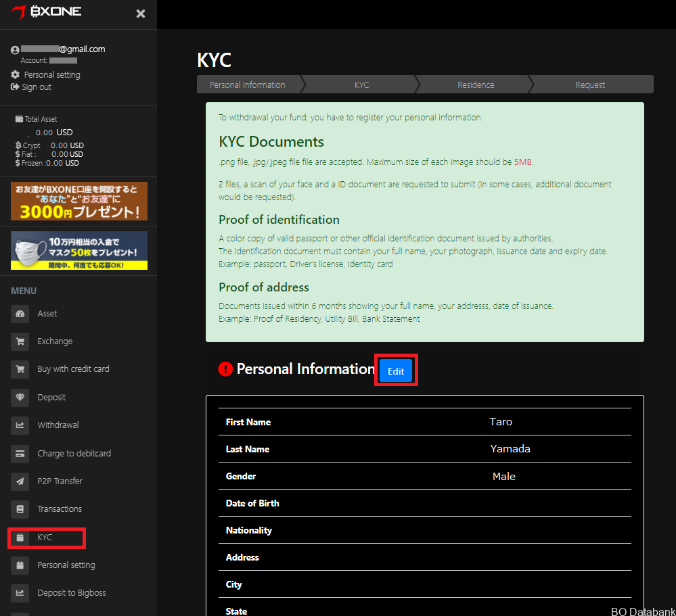Viewport: 676px width, 616px height.
Task: Click the 3000 yen referral banner
Action: [x=78, y=201]
